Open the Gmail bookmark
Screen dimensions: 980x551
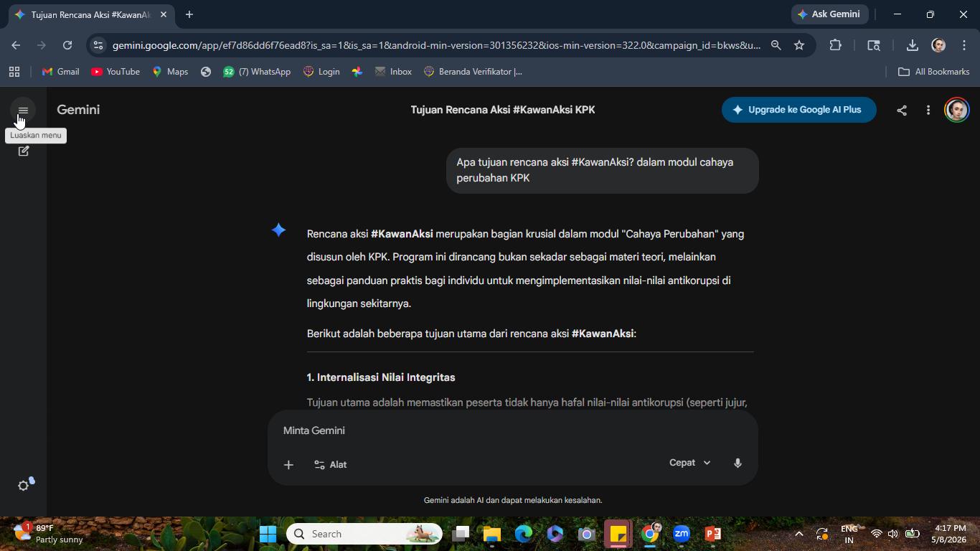coord(61,72)
